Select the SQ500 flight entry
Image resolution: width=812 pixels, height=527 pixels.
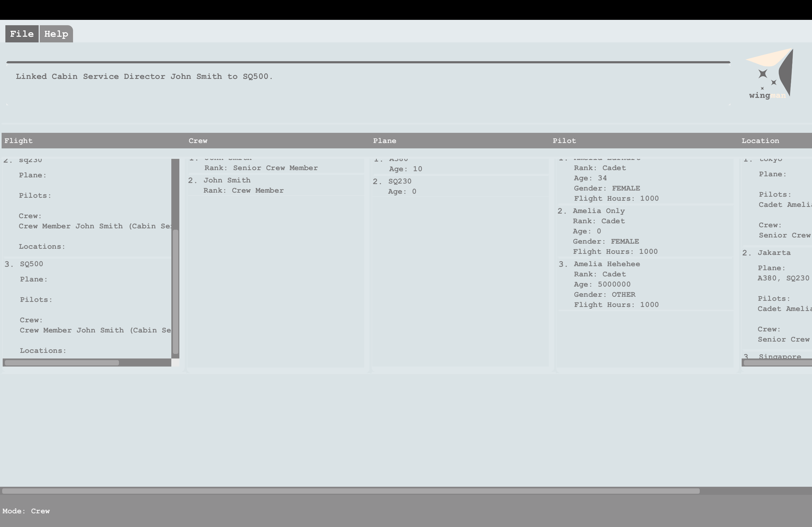tap(87, 308)
